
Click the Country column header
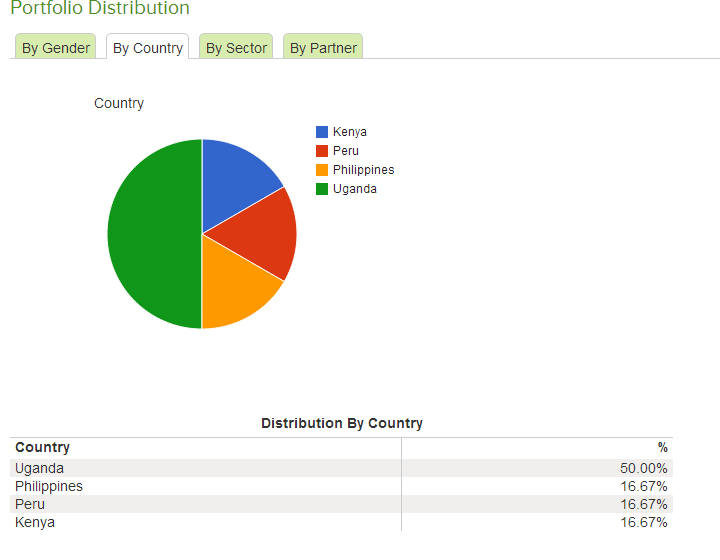tap(42, 447)
